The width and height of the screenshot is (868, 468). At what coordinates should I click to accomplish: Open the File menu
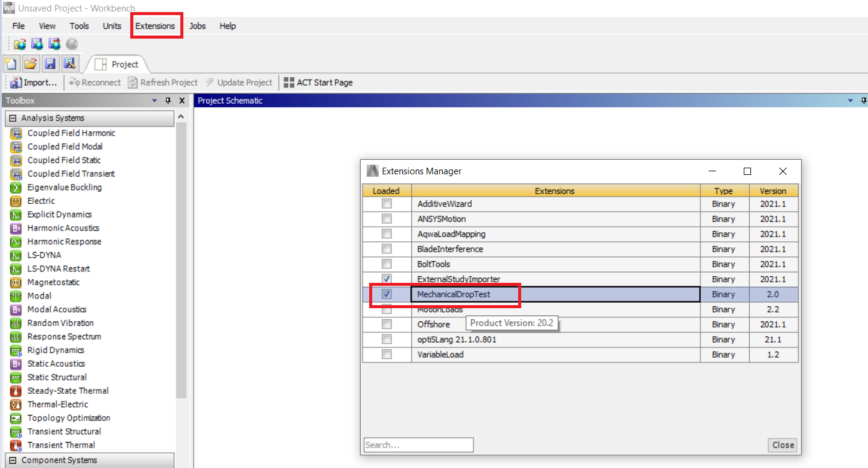19,26
